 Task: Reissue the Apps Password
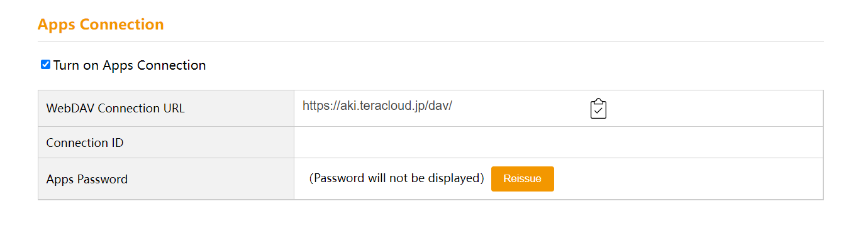(x=522, y=179)
